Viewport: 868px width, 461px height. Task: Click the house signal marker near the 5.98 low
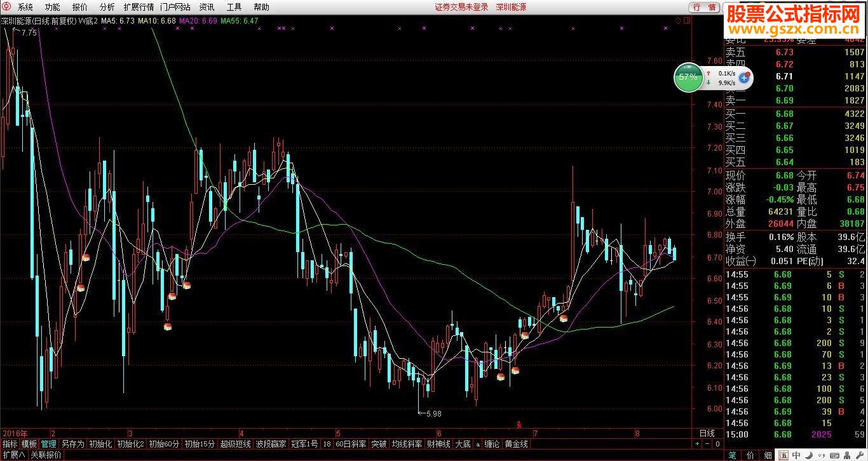(x=501, y=377)
